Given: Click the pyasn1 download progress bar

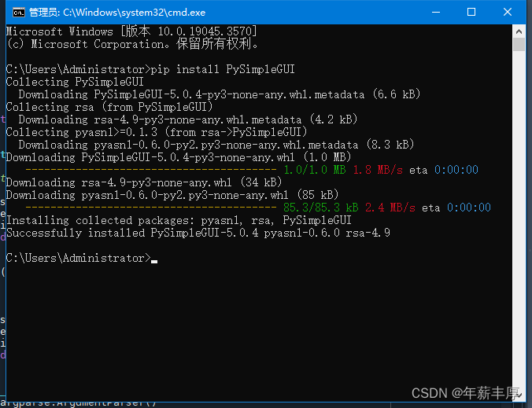Looking at the screenshot, I should click(x=151, y=208).
